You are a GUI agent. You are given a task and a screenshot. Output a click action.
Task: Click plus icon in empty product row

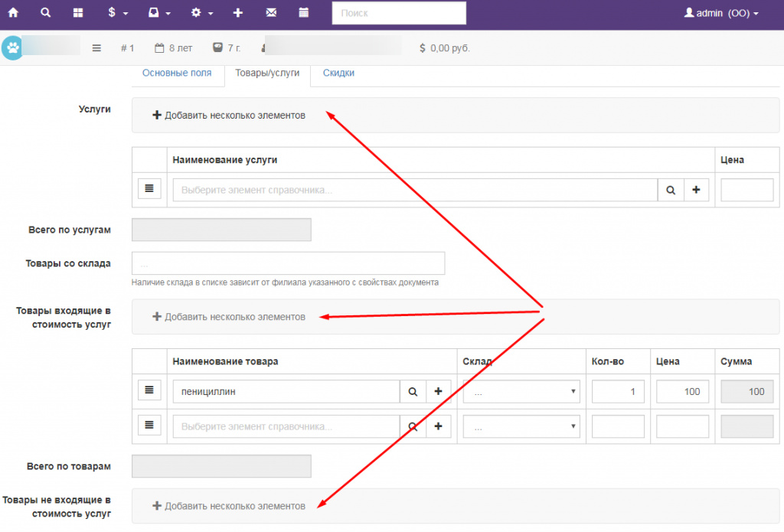pyautogui.click(x=439, y=426)
